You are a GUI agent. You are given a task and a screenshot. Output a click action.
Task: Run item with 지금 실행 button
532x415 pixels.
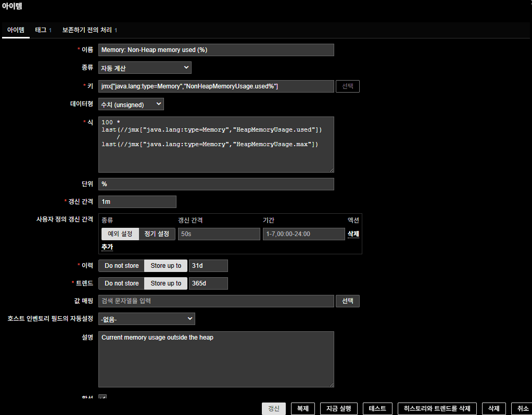338,408
